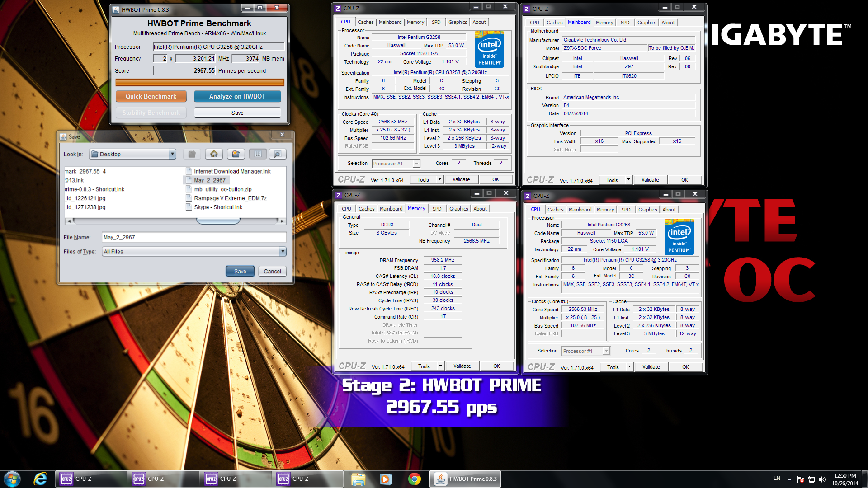868x488 pixels.
Task: Open the Windows Start menu
Action: point(12,479)
